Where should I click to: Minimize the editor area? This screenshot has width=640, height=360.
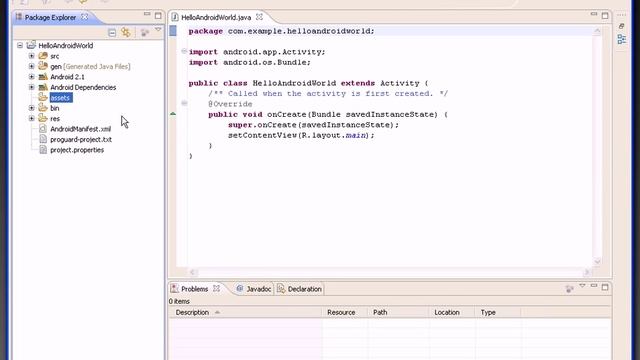594,14
